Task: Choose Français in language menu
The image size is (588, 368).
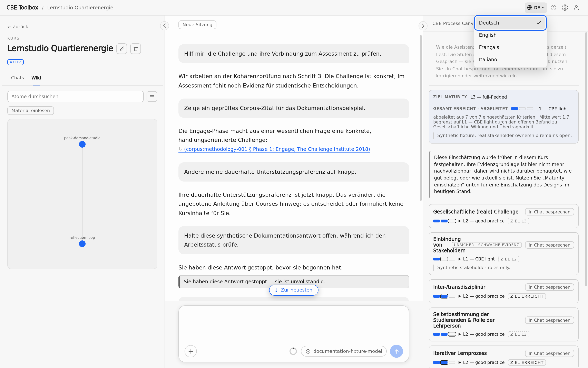Action: [510, 47]
